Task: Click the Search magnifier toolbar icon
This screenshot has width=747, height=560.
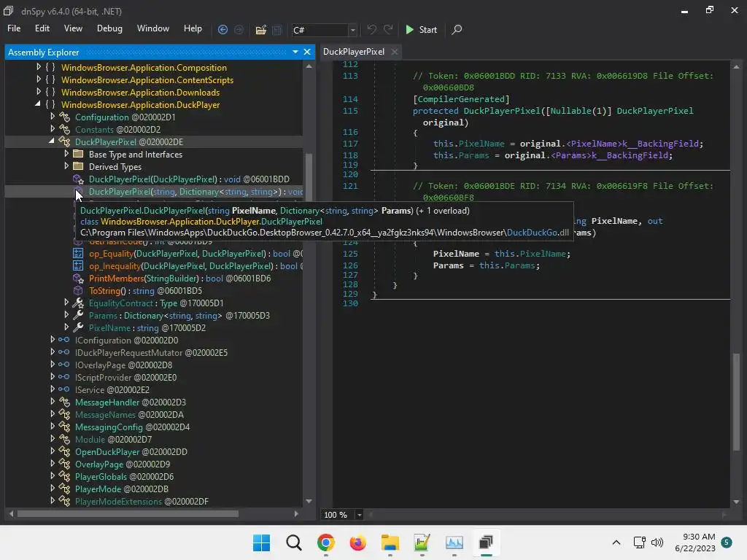Action: pyautogui.click(x=457, y=29)
